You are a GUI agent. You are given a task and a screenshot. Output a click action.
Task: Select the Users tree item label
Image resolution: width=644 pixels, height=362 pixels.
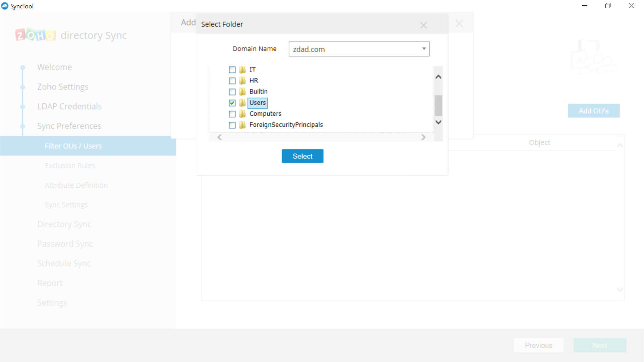click(x=257, y=103)
